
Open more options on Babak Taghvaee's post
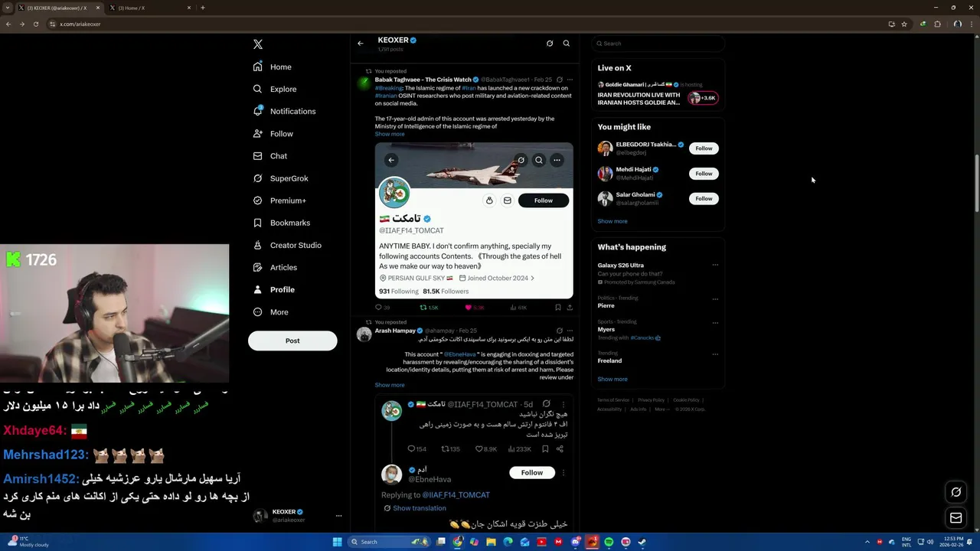(570, 80)
